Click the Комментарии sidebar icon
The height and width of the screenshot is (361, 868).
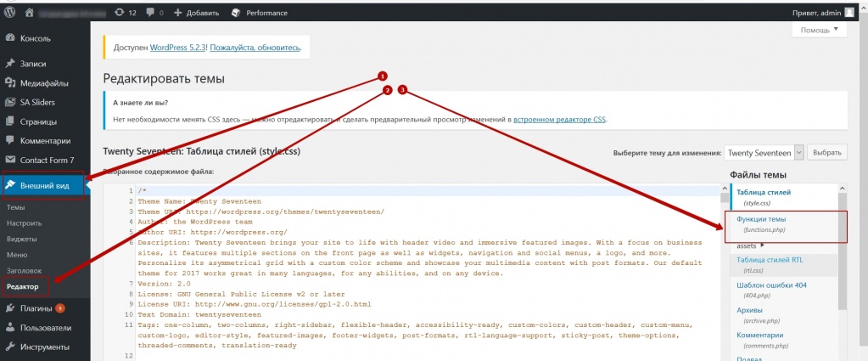(10, 140)
